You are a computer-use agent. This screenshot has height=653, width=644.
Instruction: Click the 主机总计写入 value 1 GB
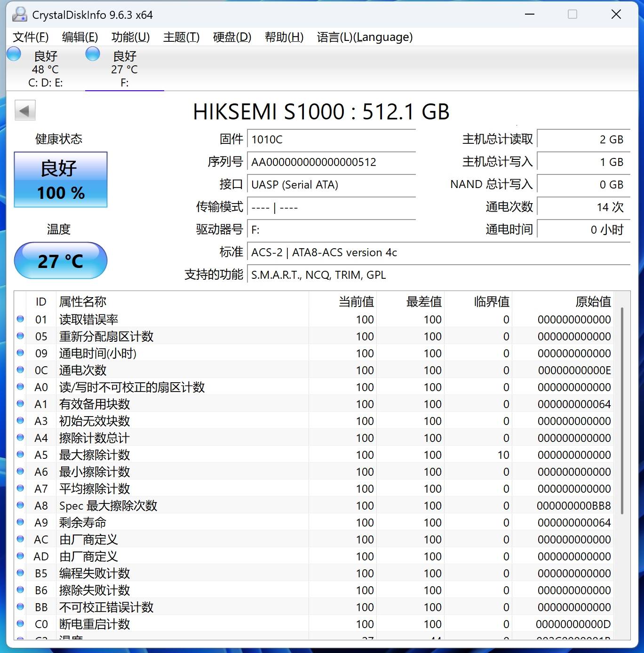coord(583,162)
